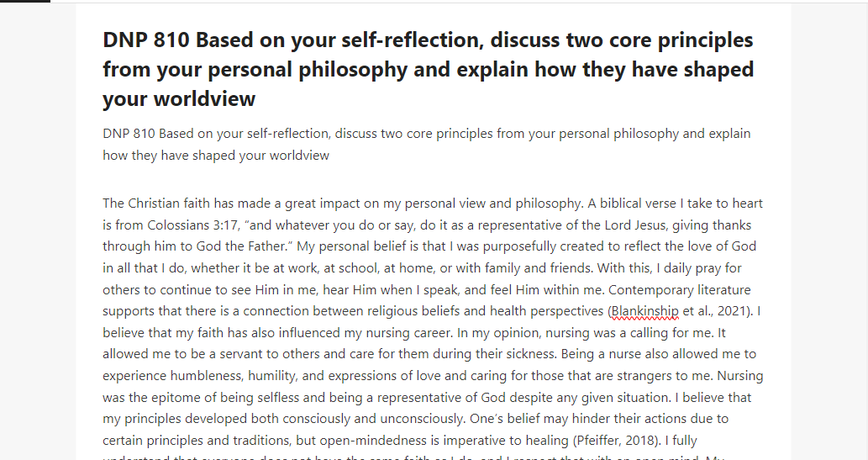Click the 'et al., 2021' citation text
Viewport: 868px width, 460px height.
point(717,311)
